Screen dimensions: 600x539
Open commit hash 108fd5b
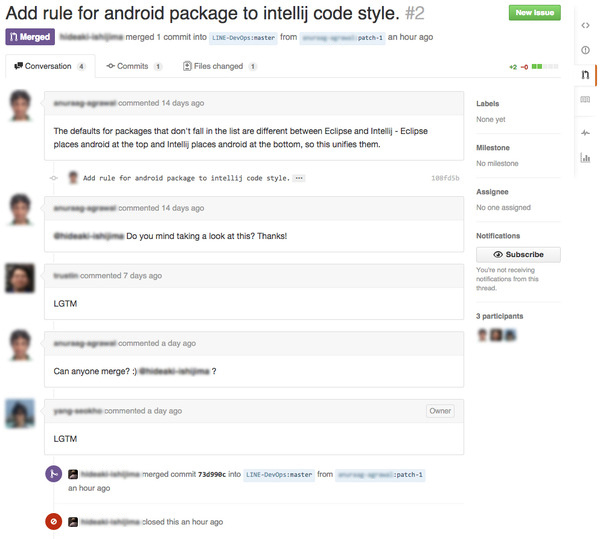pos(445,178)
